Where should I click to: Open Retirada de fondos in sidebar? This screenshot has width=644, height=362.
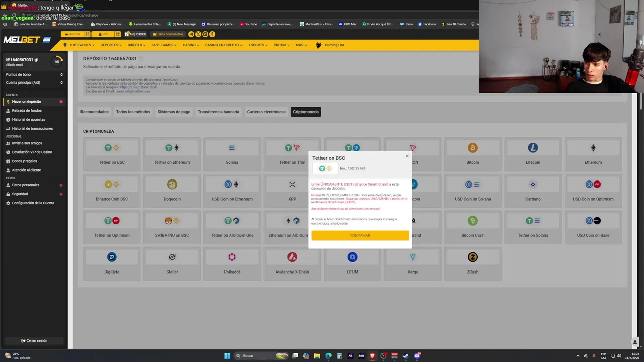[x=27, y=111]
